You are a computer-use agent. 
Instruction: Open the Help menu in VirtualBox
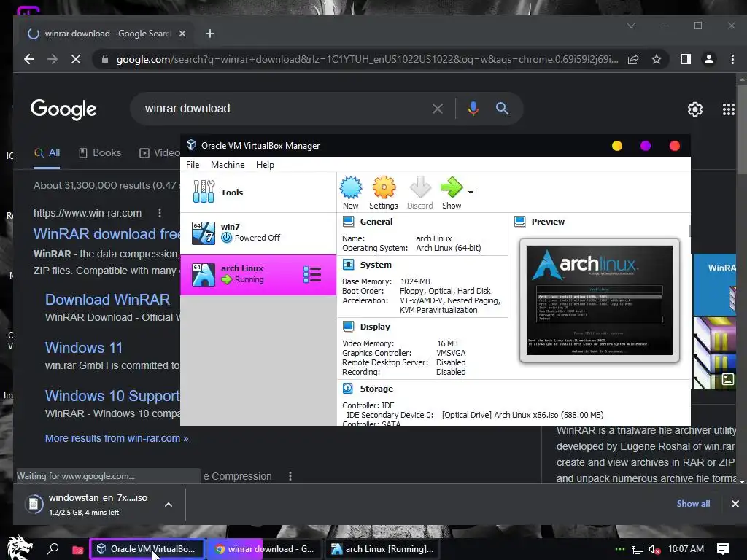click(265, 165)
